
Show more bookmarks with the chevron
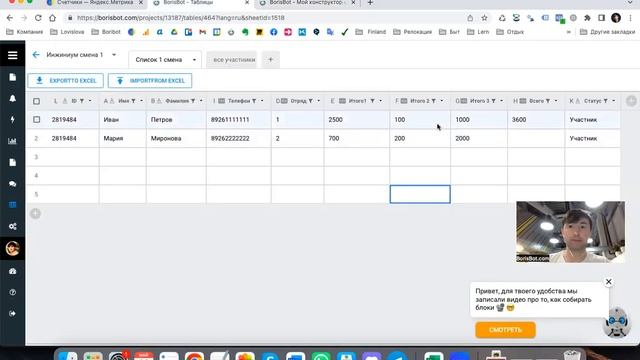click(569, 32)
